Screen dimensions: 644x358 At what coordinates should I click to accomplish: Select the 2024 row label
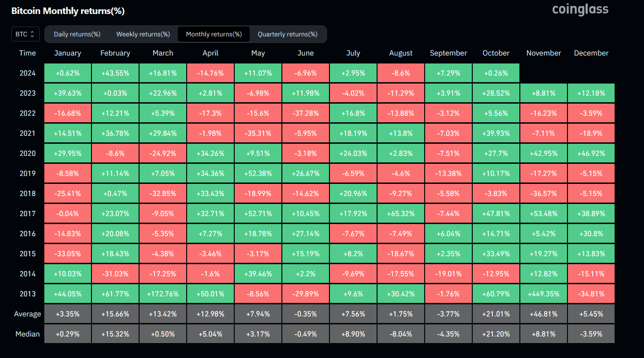tap(27, 73)
